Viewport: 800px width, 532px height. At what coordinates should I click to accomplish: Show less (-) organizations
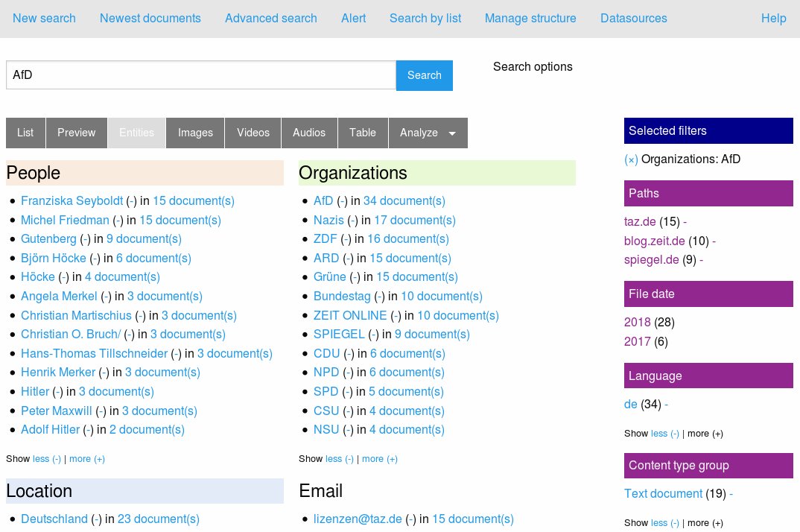pyautogui.click(x=340, y=458)
